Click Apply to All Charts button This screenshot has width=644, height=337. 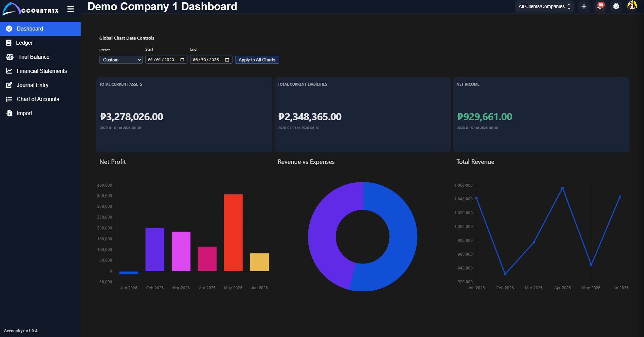pos(257,60)
